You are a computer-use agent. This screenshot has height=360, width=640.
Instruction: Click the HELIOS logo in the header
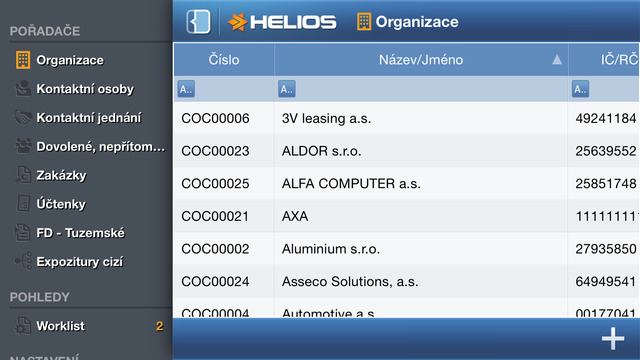[282, 22]
